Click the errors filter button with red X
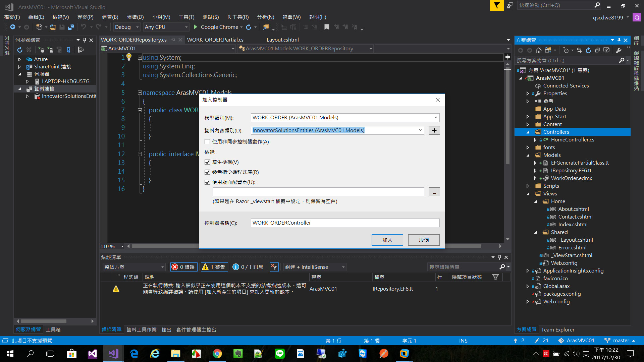This screenshot has height=362, width=644. pos(183,267)
